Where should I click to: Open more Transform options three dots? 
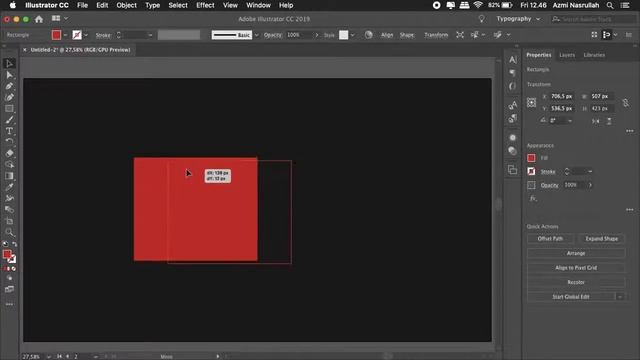pos(630,131)
